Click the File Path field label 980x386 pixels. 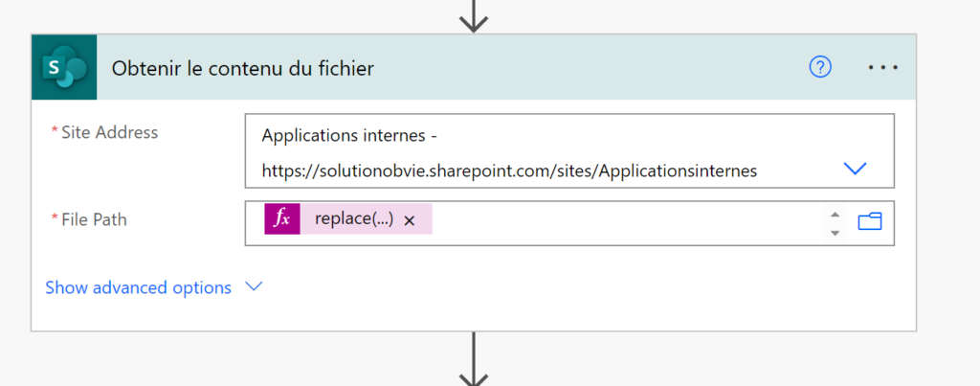coord(94,219)
